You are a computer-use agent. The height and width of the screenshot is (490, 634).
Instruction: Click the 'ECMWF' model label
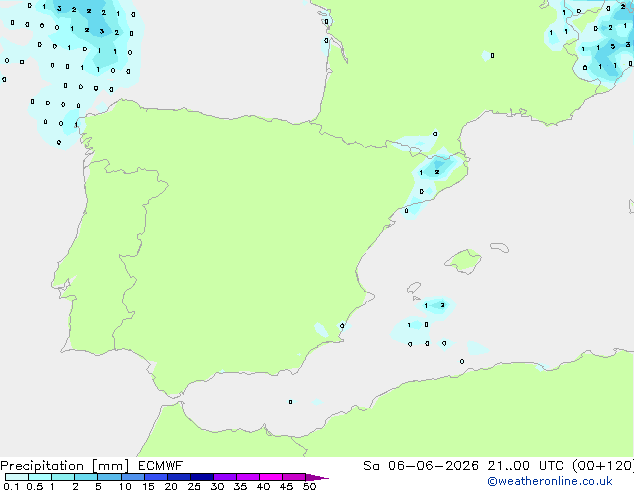[160, 466]
